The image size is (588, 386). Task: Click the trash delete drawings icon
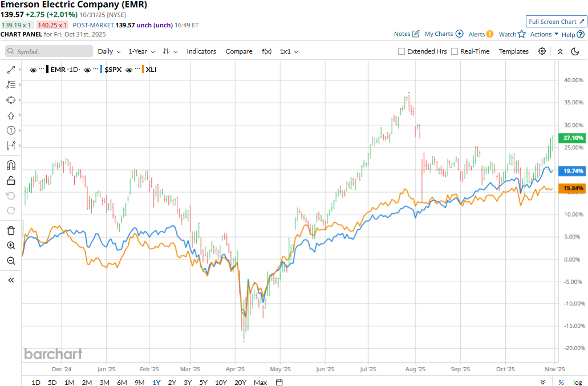click(x=11, y=230)
